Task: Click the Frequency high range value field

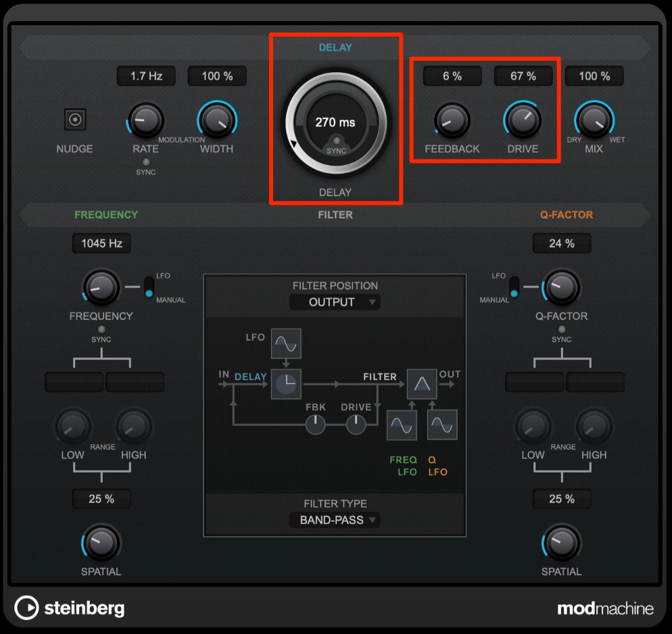Action: point(135,382)
